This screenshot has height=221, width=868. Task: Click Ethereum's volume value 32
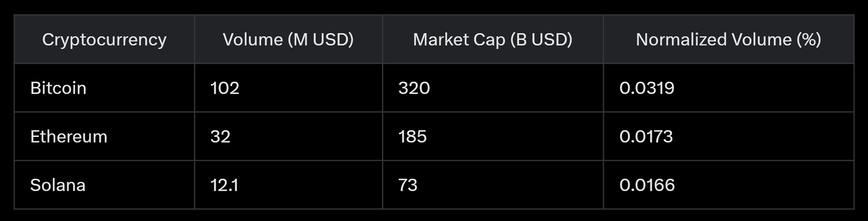[x=220, y=136]
